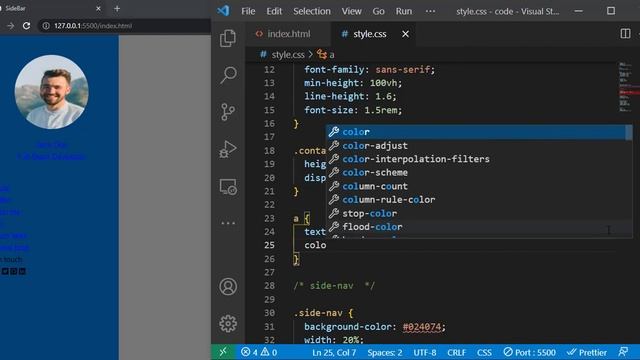Select 'stop-color' suggestion
The width and height of the screenshot is (640, 360).
tap(476, 213)
